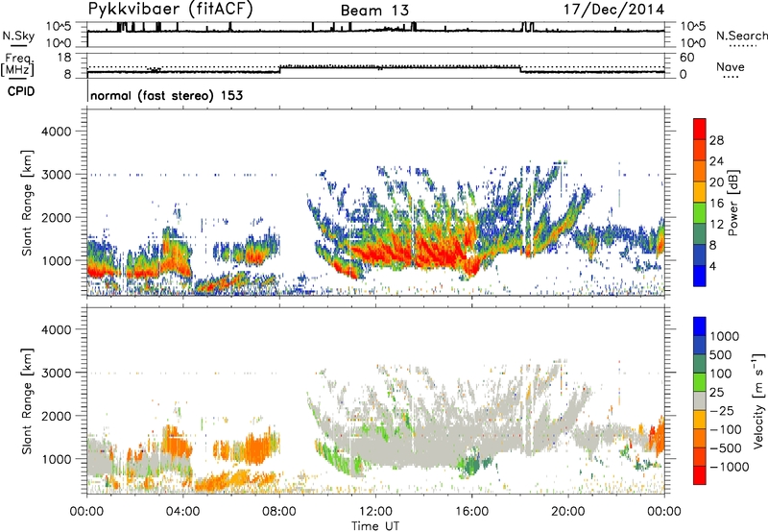
Task: Click the gray segment of Velocity colorbar
Action: (x=700, y=400)
